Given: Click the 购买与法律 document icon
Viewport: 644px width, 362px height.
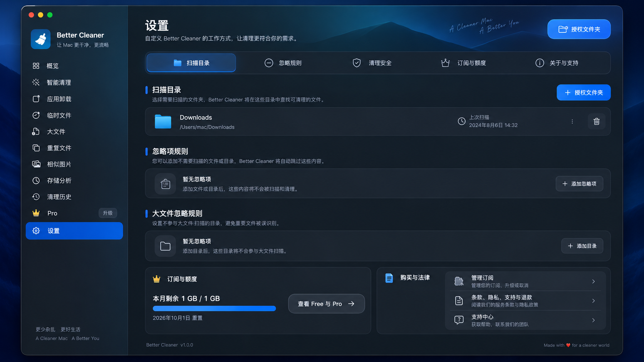Looking at the screenshot, I should coord(389,278).
